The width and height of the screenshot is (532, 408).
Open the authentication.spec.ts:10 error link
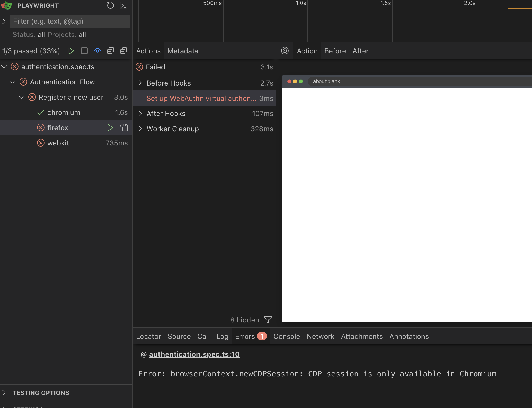point(194,354)
